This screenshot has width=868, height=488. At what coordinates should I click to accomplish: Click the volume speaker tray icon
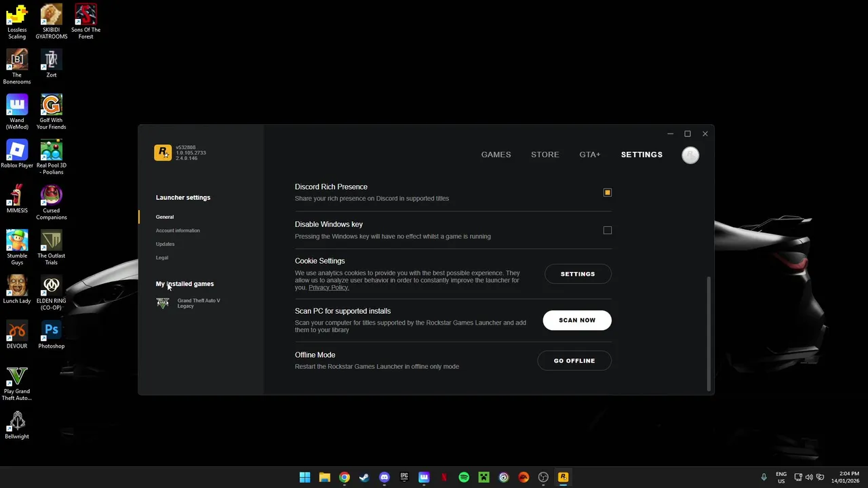[x=809, y=477]
